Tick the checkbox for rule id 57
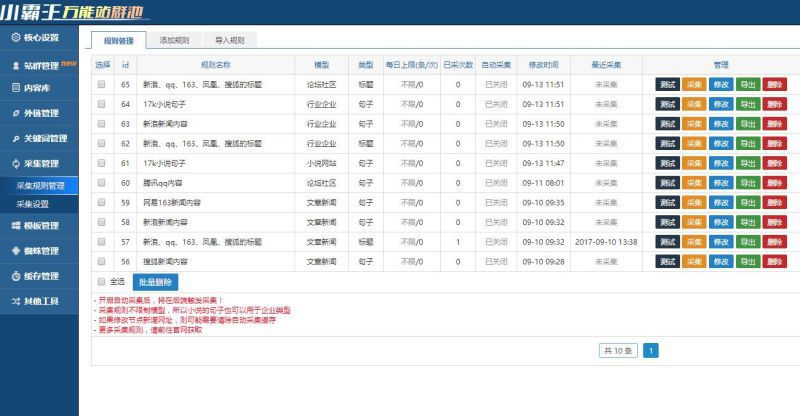Viewport: 800px width, 416px height. tap(102, 241)
